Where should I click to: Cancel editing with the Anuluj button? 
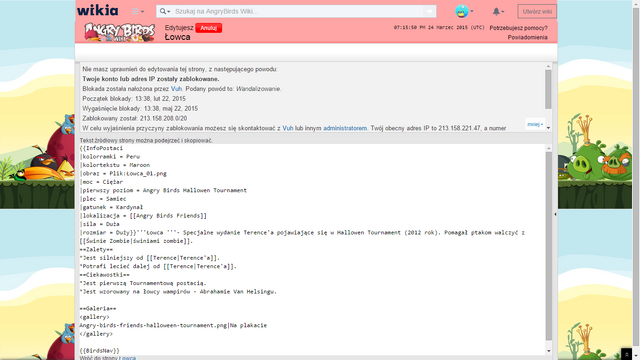pos(209,28)
